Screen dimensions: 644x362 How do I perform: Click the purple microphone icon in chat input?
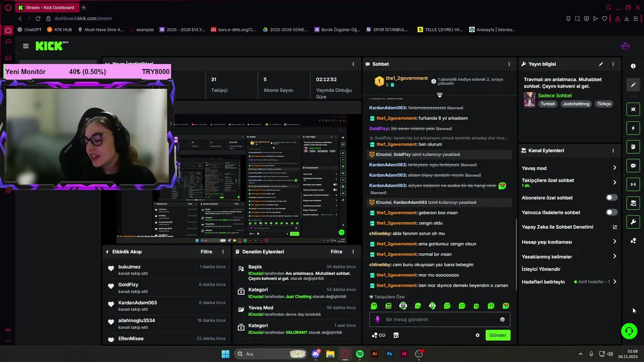(x=378, y=319)
